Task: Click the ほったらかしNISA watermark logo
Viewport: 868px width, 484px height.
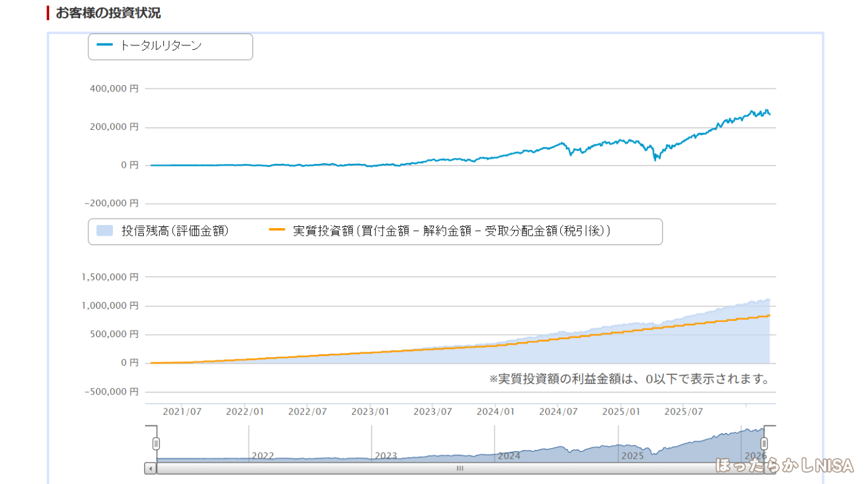Action: click(784, 466)
